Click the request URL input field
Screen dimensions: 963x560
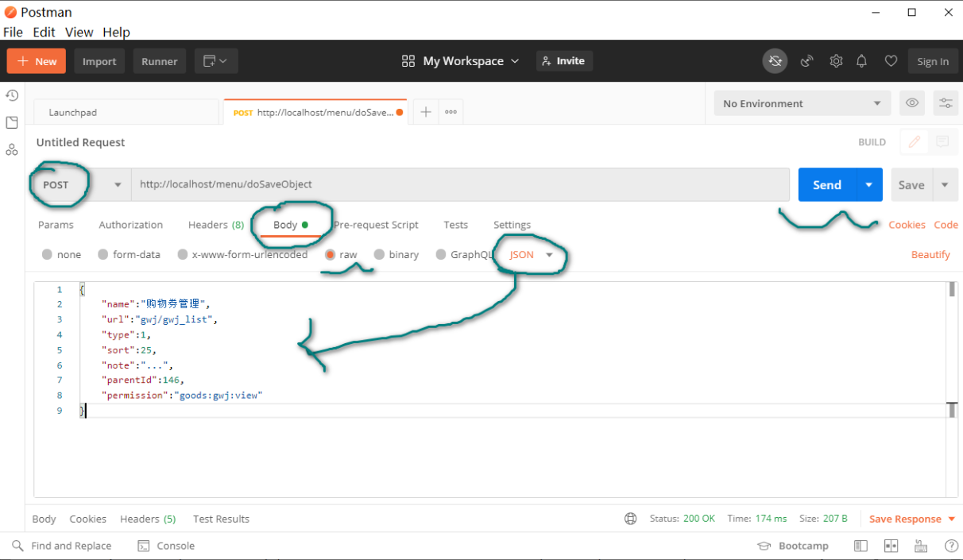[460, 184]
